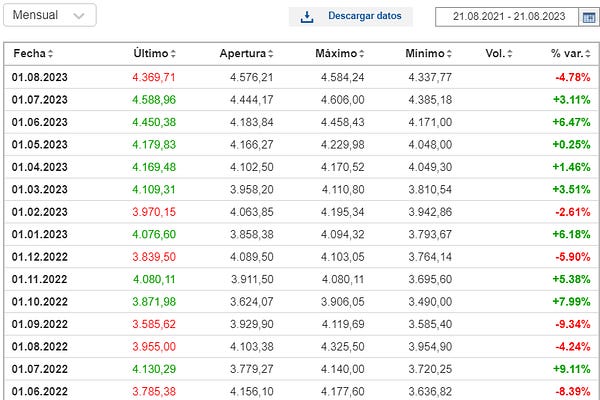
Task: Open the Mensual timeframe dropdown
Action: pos(50,15)
